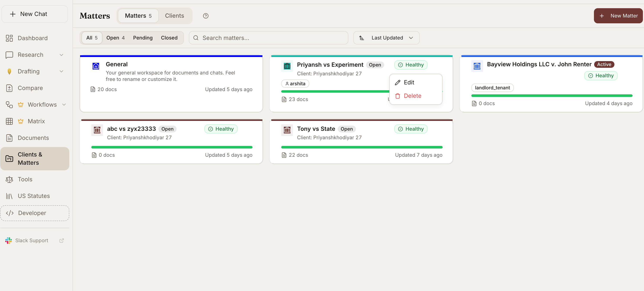
Task: Filter matters by Pending
Action: 143,38
